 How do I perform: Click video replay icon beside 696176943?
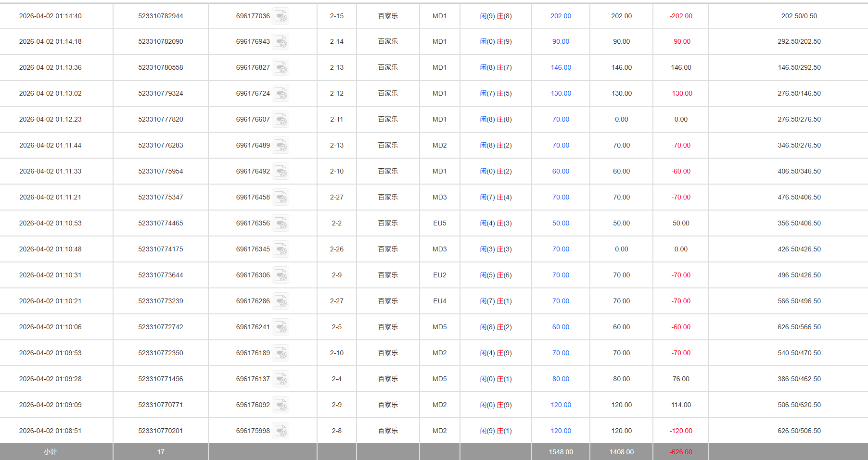tap(281, 42)
